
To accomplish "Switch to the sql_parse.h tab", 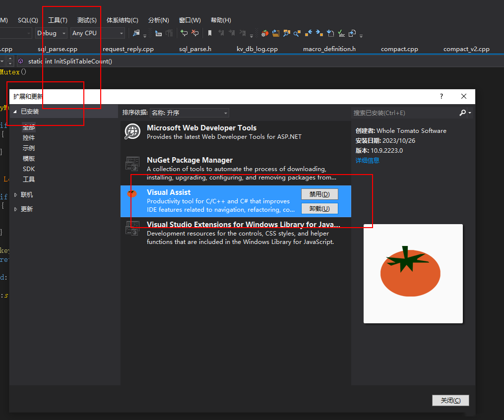I will tap(195, 49).
